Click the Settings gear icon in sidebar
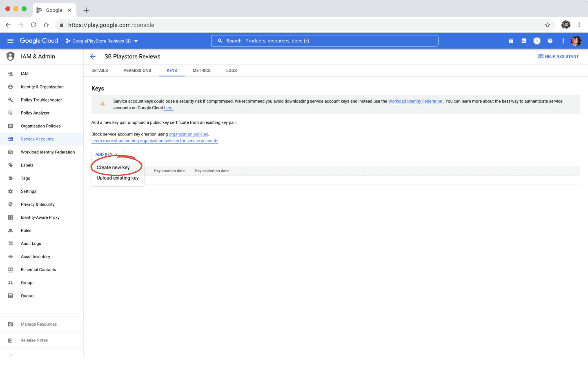 click(x=11, y=191)
